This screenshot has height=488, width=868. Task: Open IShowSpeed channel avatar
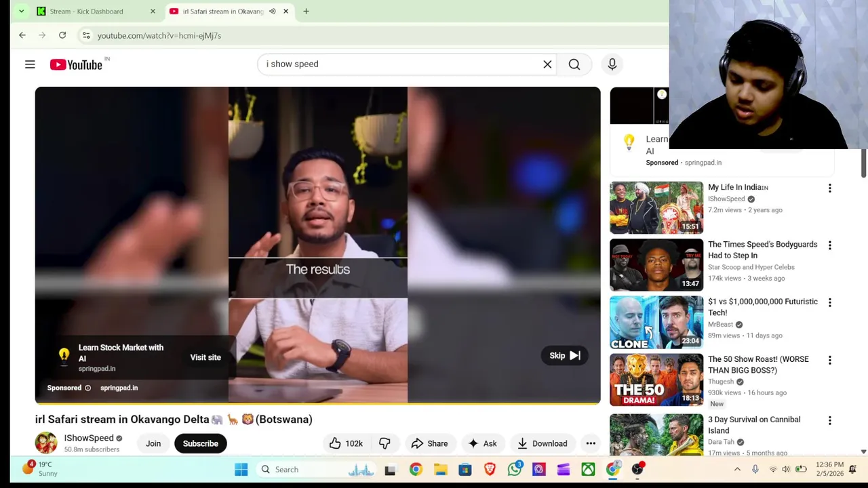46,443
